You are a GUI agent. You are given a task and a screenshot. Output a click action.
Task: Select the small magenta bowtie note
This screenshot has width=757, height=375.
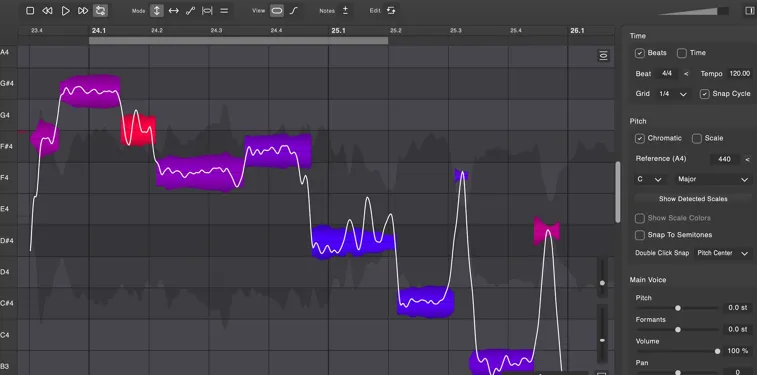(547, 231)
